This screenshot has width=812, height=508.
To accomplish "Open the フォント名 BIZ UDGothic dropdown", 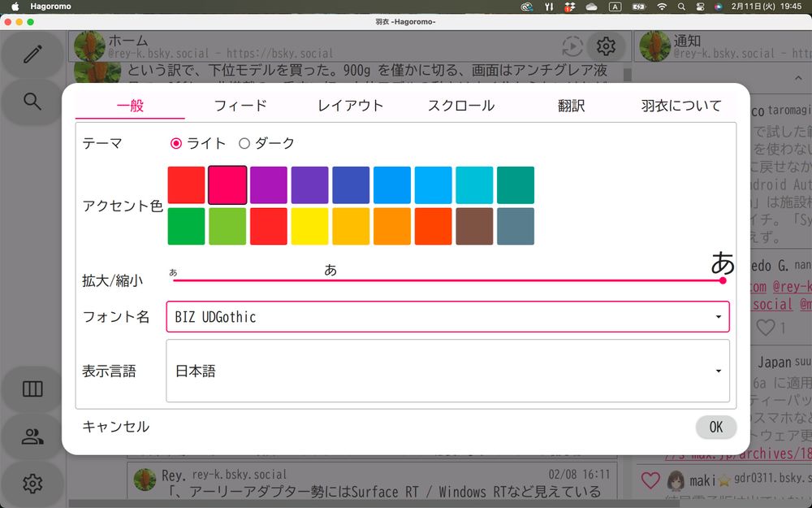I will tap(447, 317).
